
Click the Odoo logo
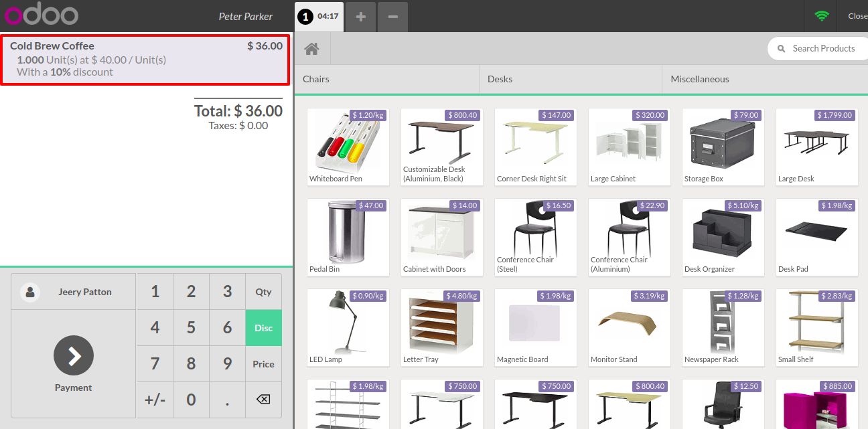pos(42,15)
